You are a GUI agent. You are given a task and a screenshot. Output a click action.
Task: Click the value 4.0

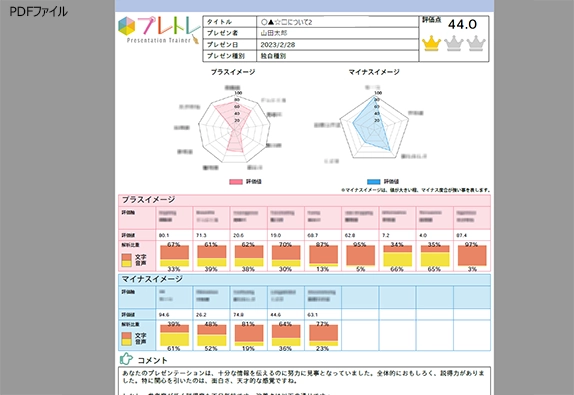click(x=423, y=235)
